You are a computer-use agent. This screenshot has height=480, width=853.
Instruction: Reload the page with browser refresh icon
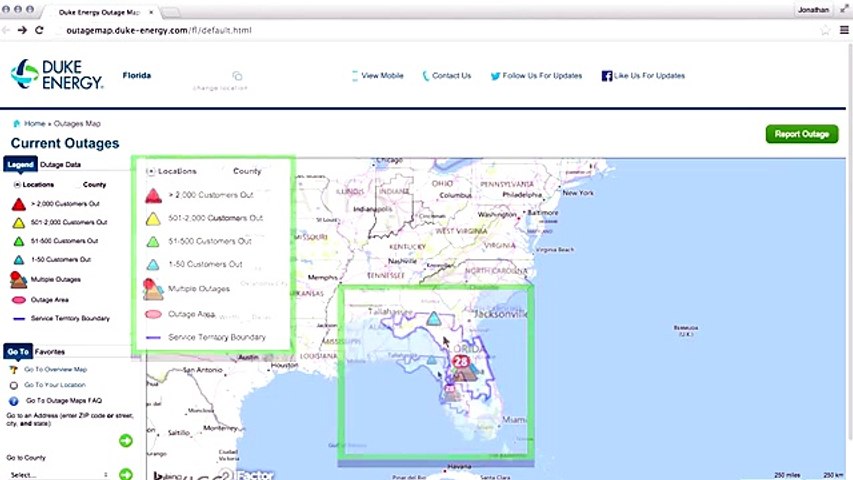[x=39, y=30]
